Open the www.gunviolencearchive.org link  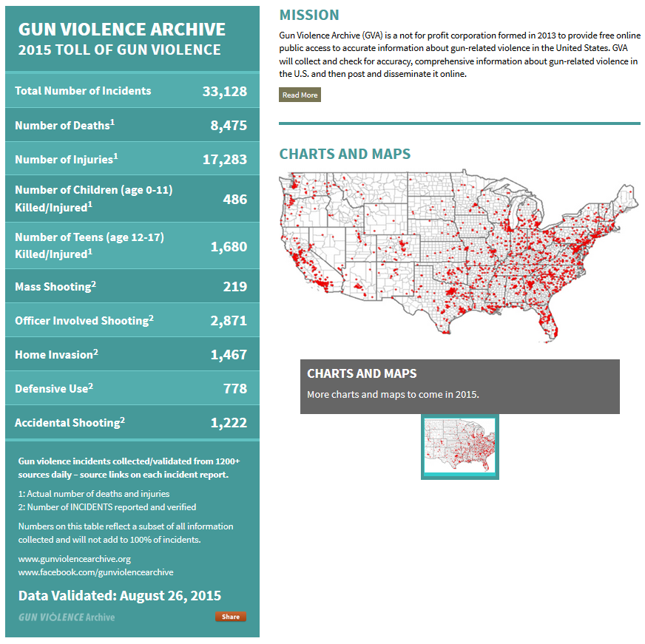pyautogui.click(x=74, y=559)
